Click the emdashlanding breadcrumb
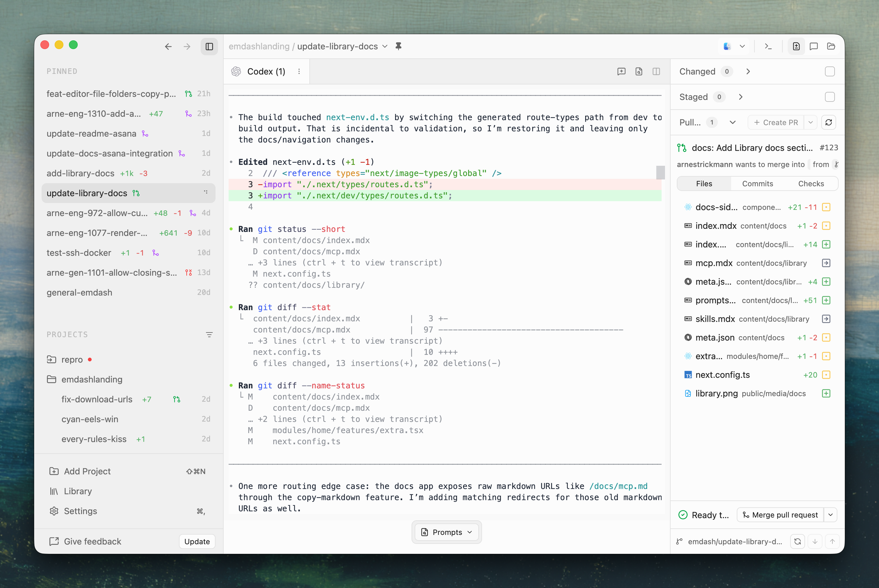The width and height of the screenshot is (879, 588). [x=259, y=46]
